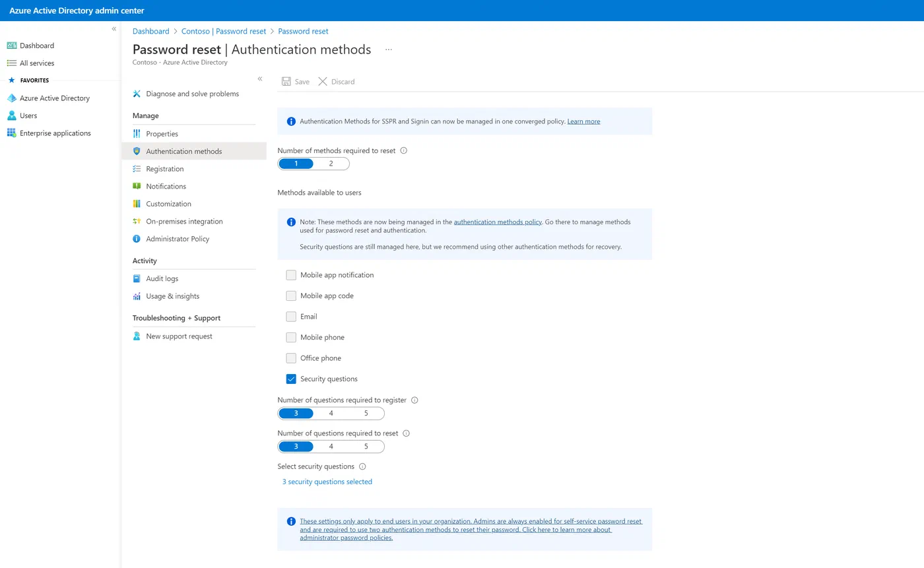The height and width of the screenshot is (568, 924).
Task: Click the Registration checklist icon
Action: point(137,169)
